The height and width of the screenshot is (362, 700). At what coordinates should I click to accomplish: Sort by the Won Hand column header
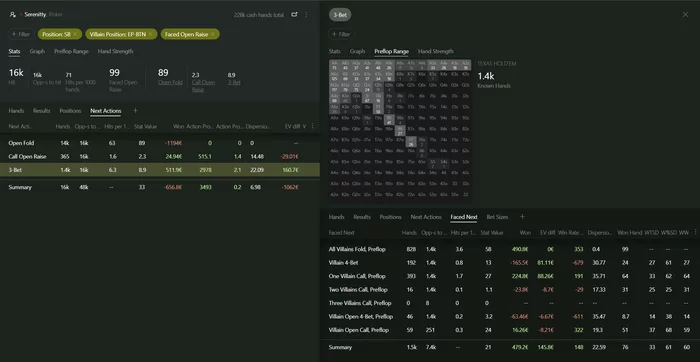coord(629,233)
